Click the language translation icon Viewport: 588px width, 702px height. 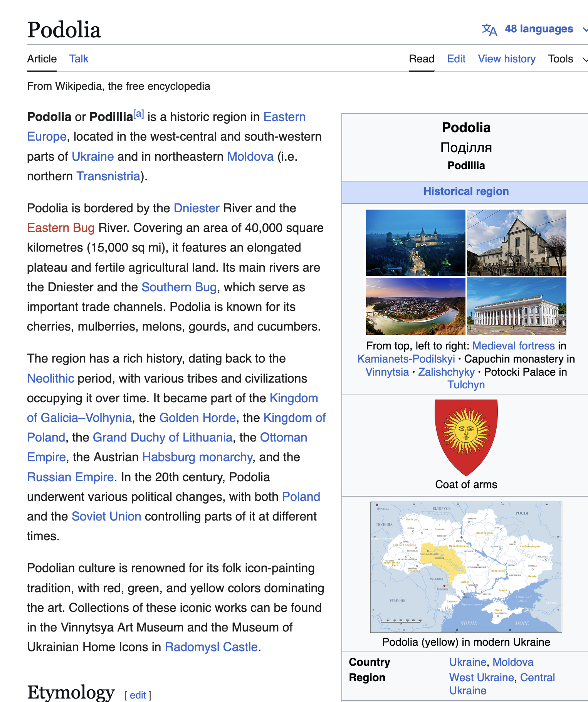coord(489,29)
